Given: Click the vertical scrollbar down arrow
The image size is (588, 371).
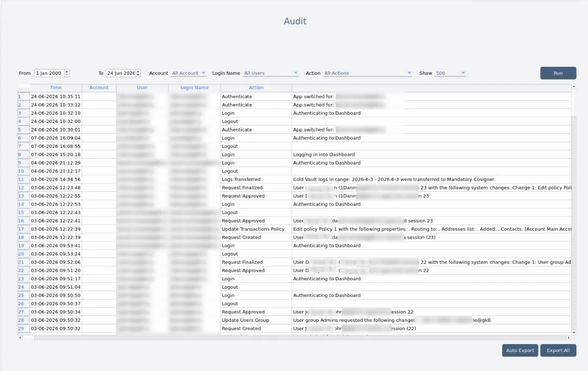Looking at the screenshot, I should pos(574,332).
